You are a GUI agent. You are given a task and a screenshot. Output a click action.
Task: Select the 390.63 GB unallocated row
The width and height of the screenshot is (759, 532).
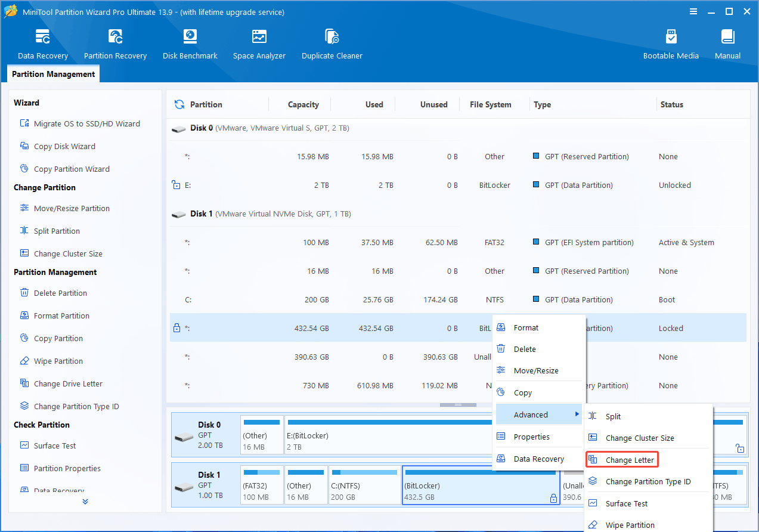click(331, 357)
